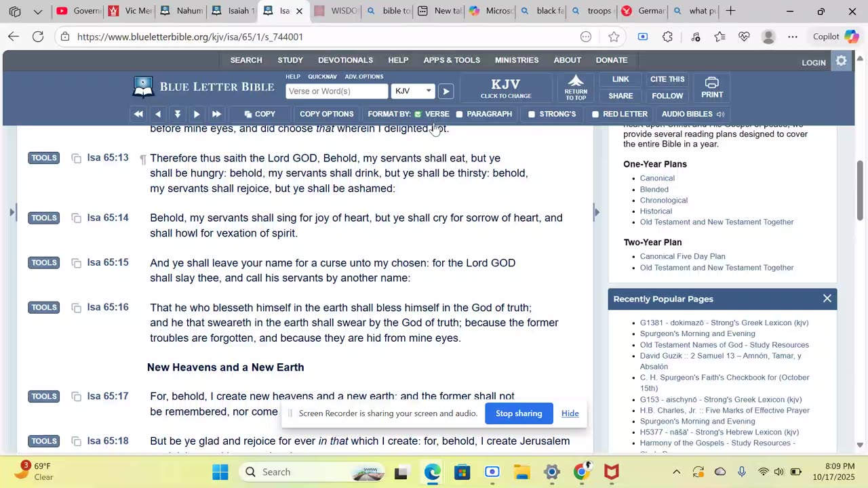Click Tools button for Isa 65:13

[43, 158]
